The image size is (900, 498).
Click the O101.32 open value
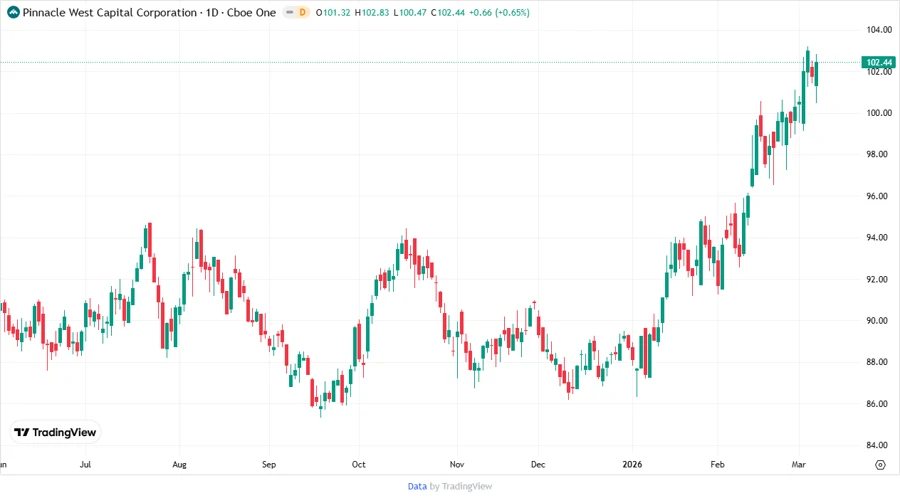pos(333,12)
